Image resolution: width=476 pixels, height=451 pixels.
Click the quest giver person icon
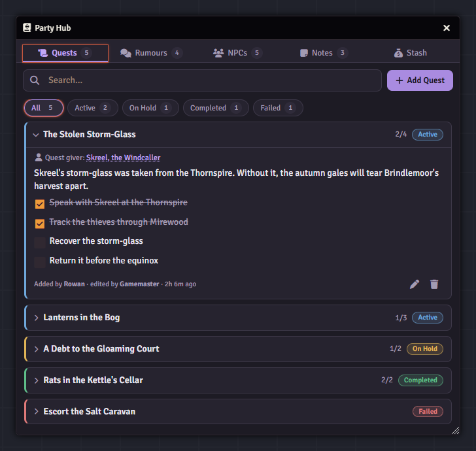click(39, 158)
